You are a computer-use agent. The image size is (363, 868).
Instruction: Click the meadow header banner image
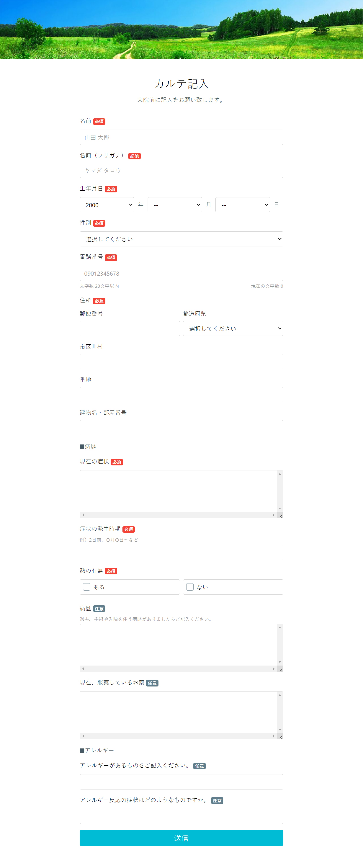click(181, 29)
